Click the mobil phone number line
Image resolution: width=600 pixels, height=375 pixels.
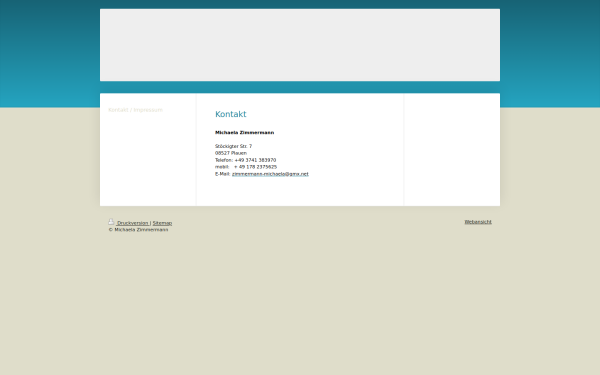pyautogui.click(x=246, y=167)
